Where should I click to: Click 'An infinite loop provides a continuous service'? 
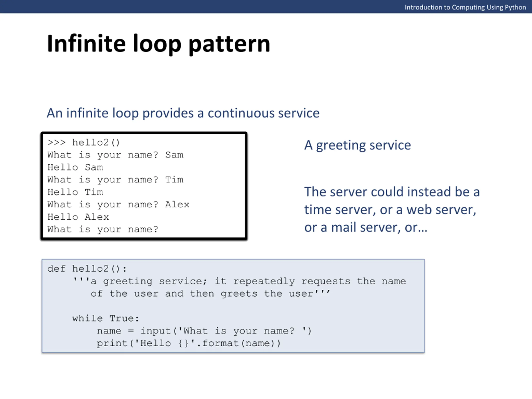(x=183, y=113)
